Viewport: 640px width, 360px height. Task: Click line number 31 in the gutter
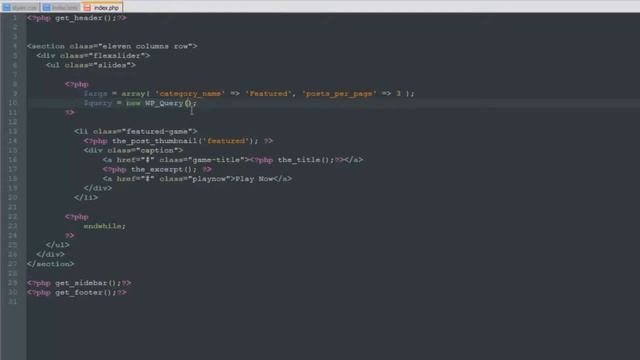coord(13,302)
